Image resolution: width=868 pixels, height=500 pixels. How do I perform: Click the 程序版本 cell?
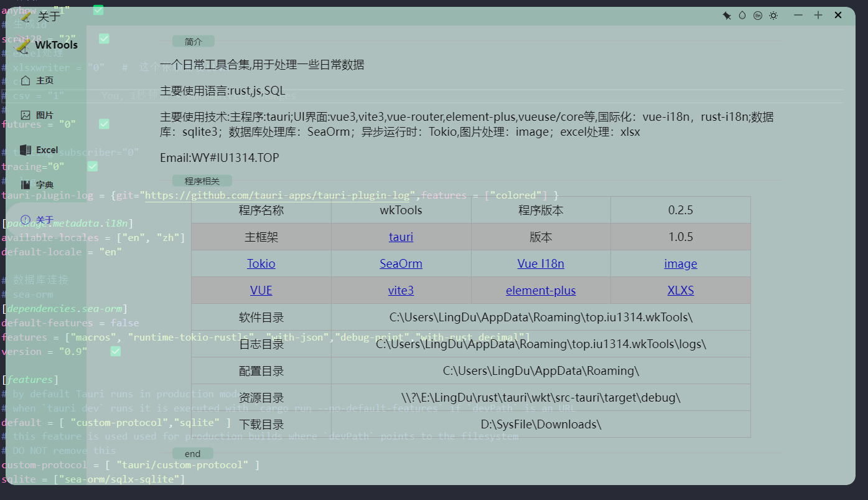click(x=541, y=210)
